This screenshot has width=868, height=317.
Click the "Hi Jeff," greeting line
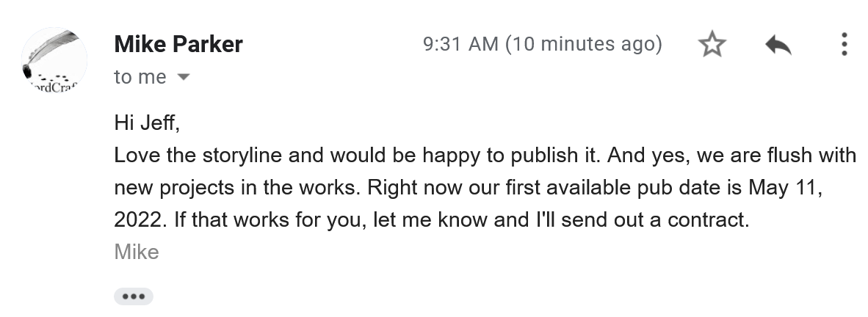pos(147,123)
